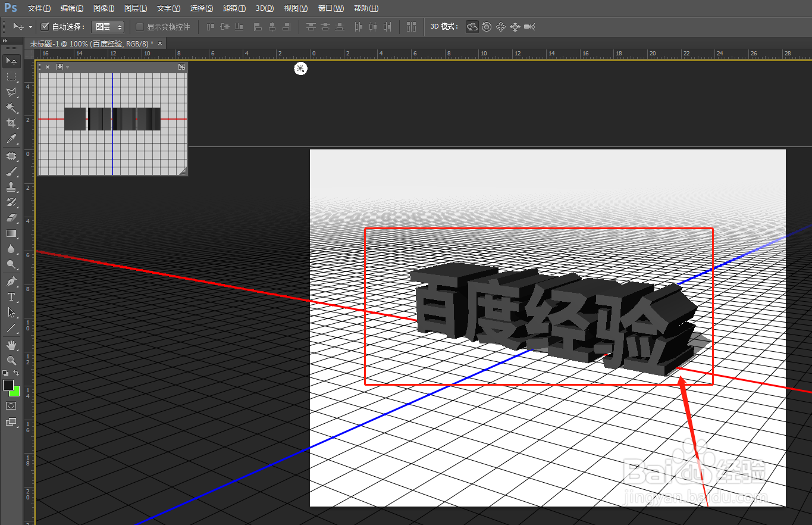
Task: Open the 文件(F) menu
Action: pyautogui.click(x=39, y=8)
